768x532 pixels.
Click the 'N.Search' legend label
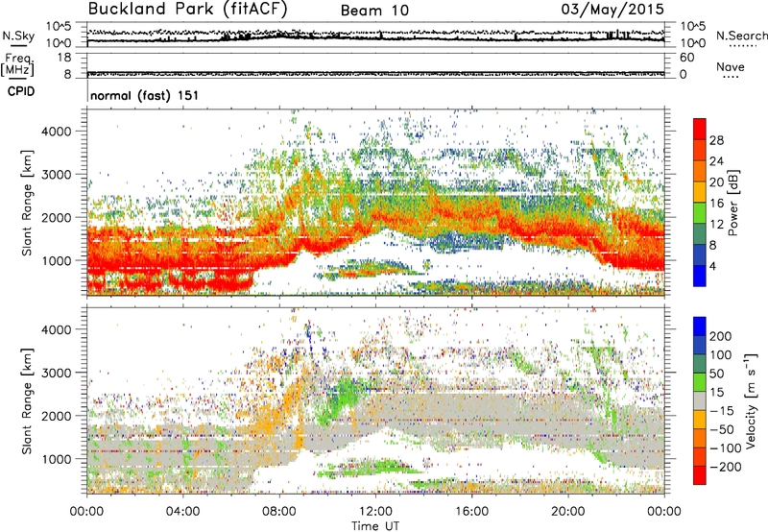coord(741,36)
